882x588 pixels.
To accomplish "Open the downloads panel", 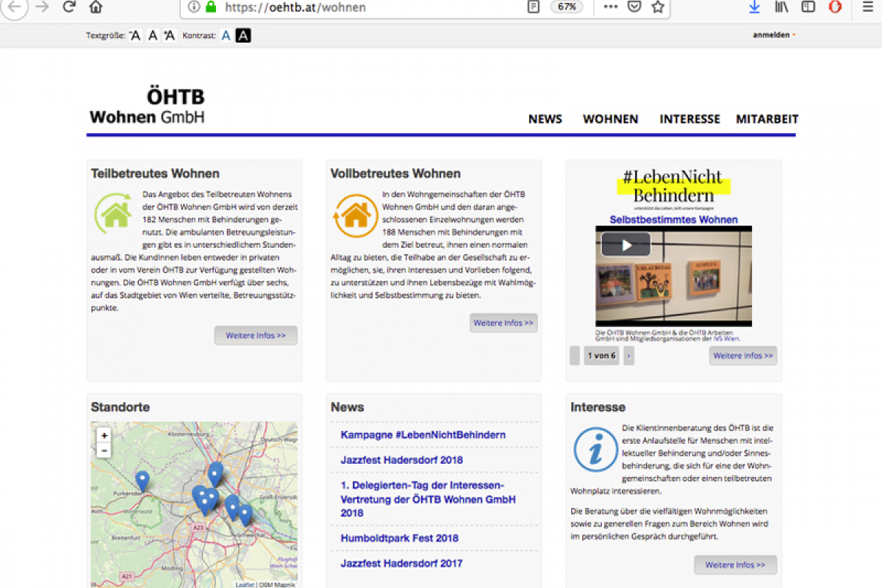I will pos(754,7).
